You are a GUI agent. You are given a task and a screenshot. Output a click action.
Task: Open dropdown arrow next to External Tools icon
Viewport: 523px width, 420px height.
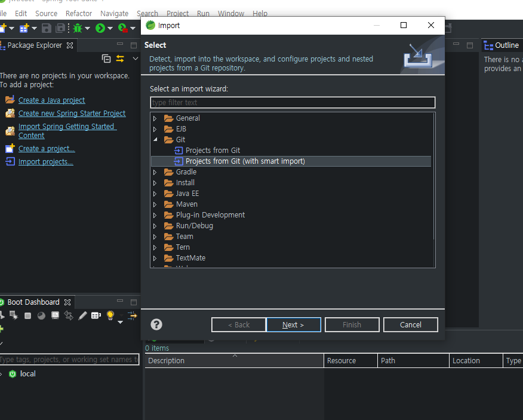point(133,29)
